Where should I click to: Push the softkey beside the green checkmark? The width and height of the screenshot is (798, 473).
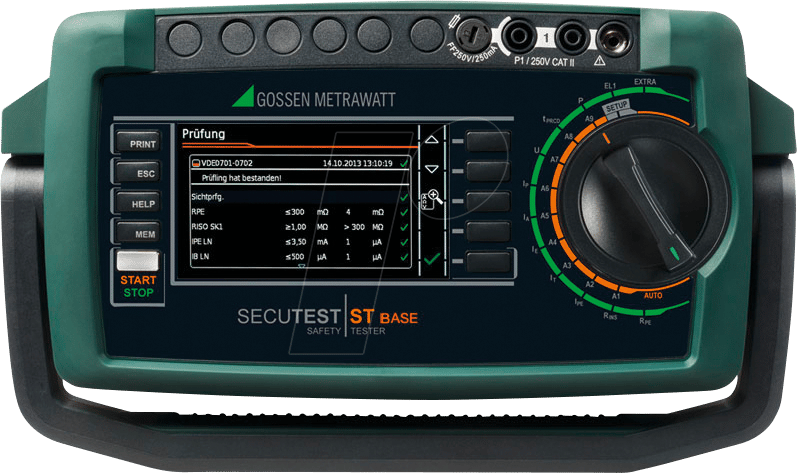coord(488,262)
